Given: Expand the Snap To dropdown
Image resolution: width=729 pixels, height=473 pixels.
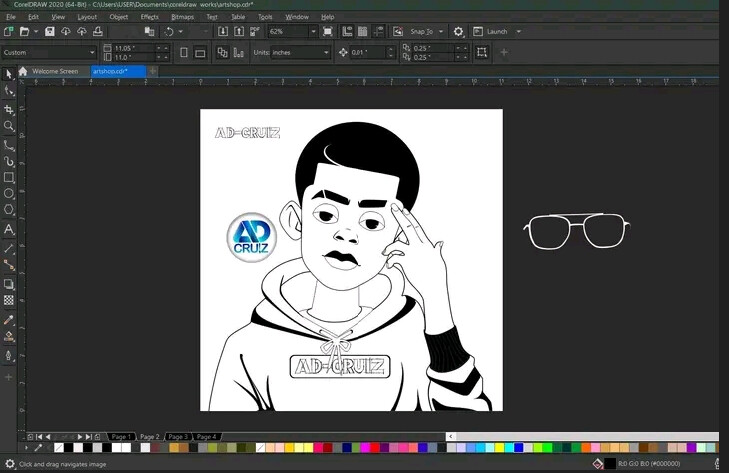Looking at the screenshot, I should pyautogui.click(x=441, y=32).
